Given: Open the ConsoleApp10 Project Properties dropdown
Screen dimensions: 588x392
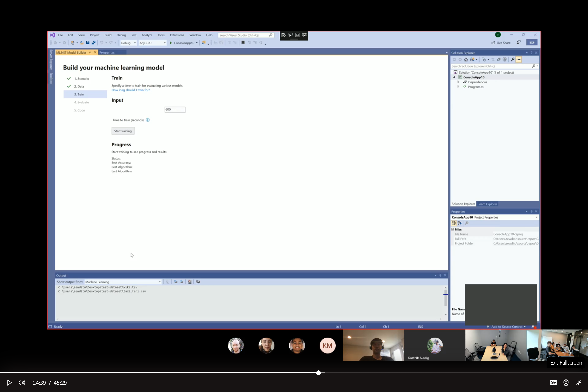Looking at the screenshot, I should point(537,217).
